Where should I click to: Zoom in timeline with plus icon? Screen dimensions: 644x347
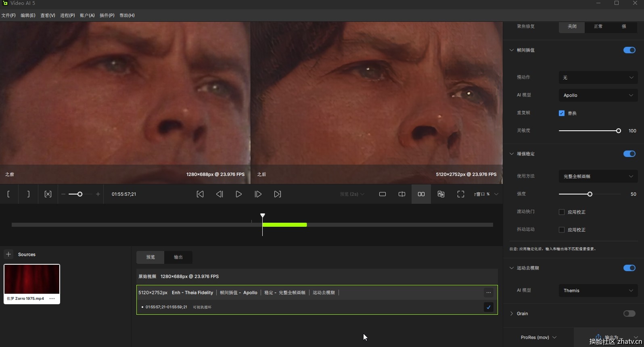(98, 194)
